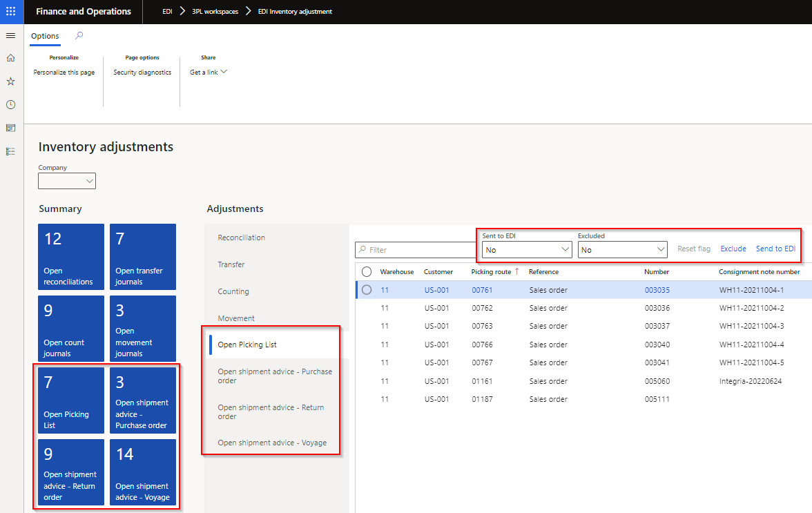
Task: Select the row circle for picking route 00761
Action: 367,290
